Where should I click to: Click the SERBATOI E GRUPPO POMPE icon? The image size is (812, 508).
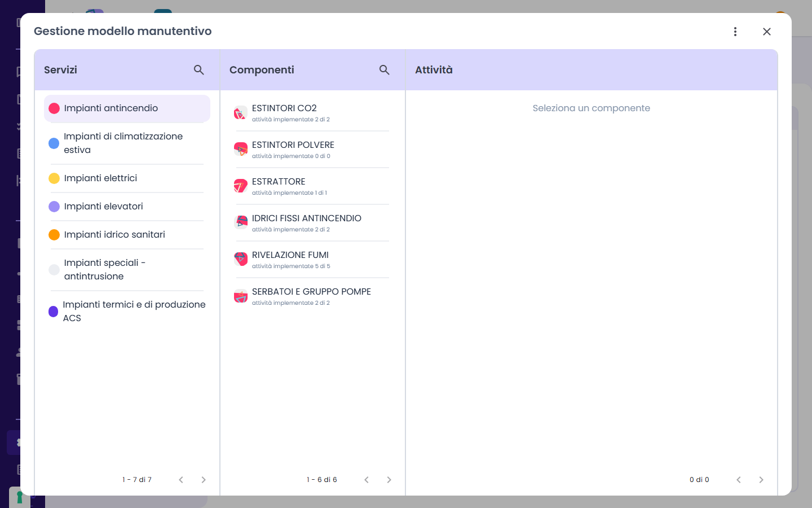[x=241, y=296]
